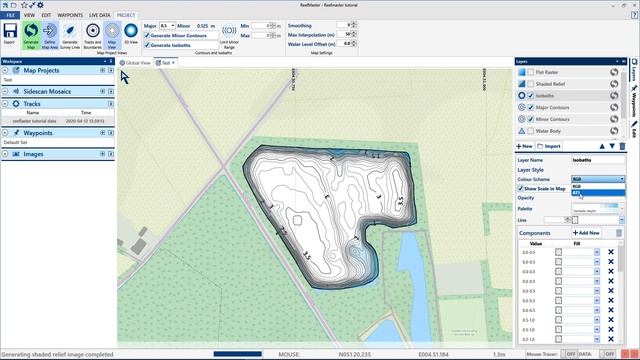Viewport: 640px width, 360px height.
Task: Open the Colour Scheme combo box
Action: [598, 179]
